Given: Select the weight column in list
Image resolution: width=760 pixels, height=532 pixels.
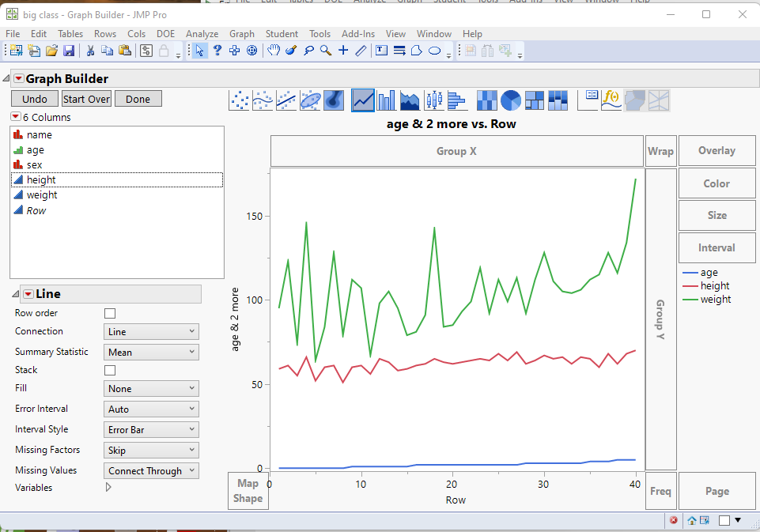Looking at the screenshot, I should pos(117,194).
